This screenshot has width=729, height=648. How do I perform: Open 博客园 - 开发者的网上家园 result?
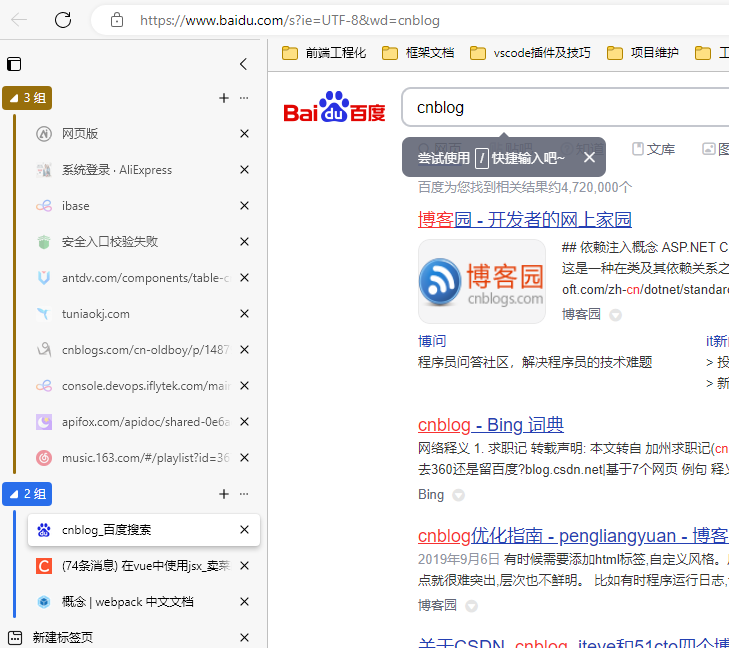point(524,219)
